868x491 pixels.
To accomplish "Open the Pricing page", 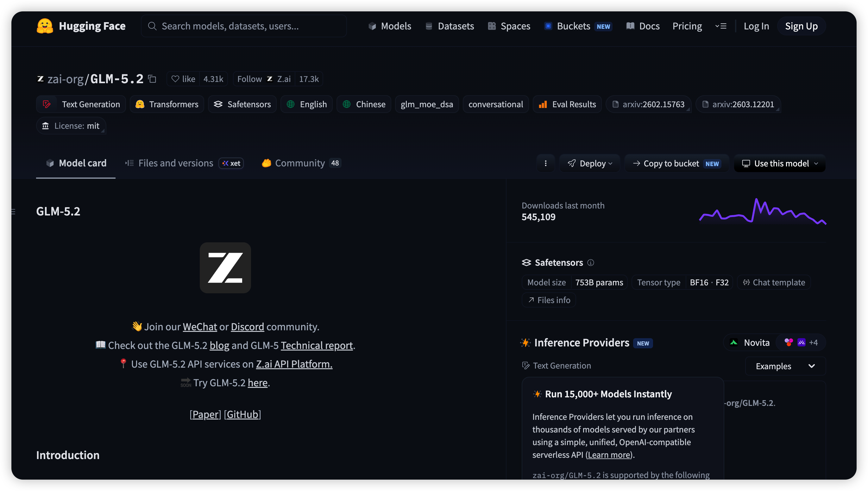I will (x=687, y=26).
